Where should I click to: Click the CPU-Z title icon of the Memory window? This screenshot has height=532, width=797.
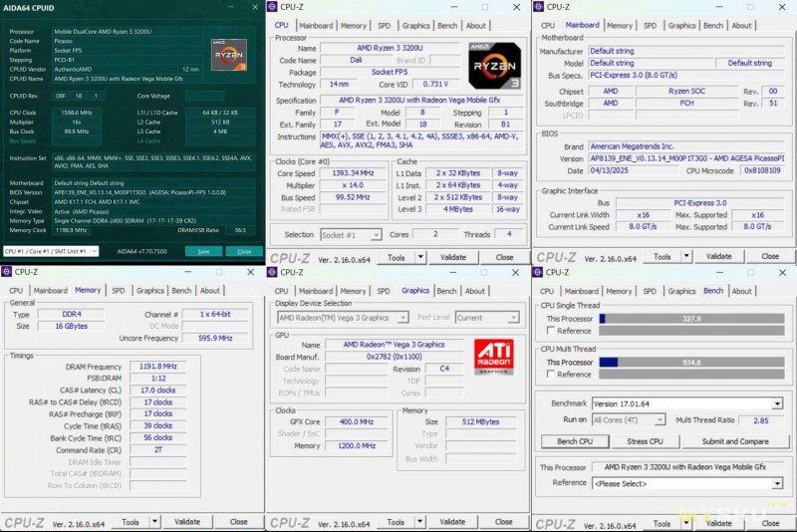click(x=7, y=272)
